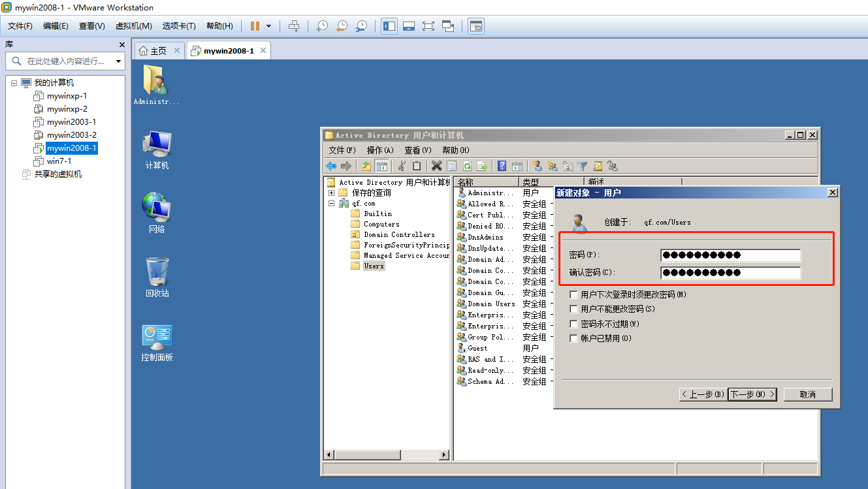This screenshot has height=489, width=868.
Task: Open the library search dropdown arrow
Action: coord(118,61)
